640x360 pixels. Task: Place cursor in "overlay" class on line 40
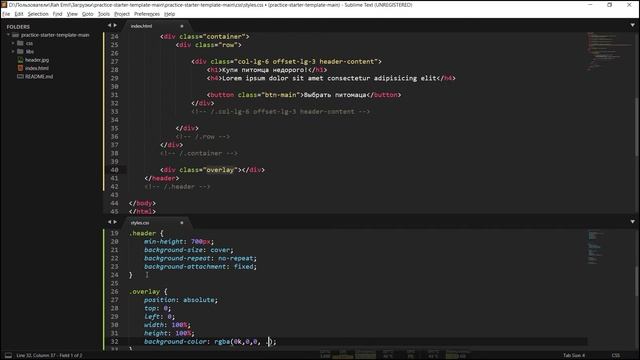pyautogui.click(x=220, y=170)
